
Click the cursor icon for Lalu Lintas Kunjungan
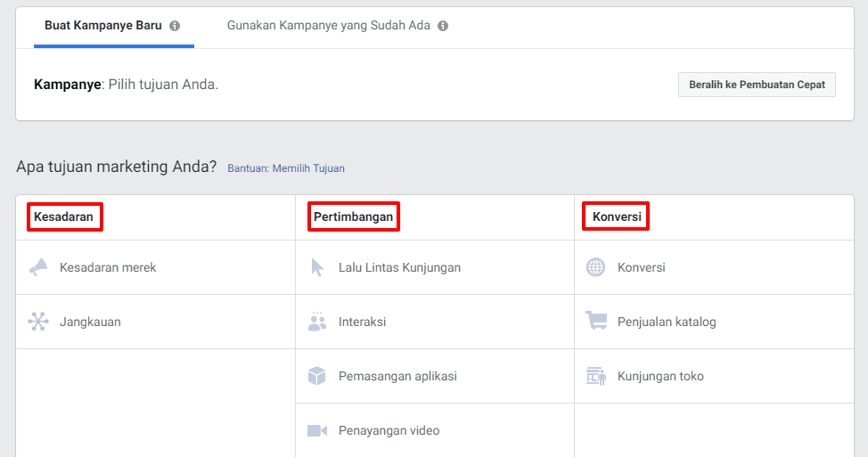pyautogui.click(x=317, y=267)
